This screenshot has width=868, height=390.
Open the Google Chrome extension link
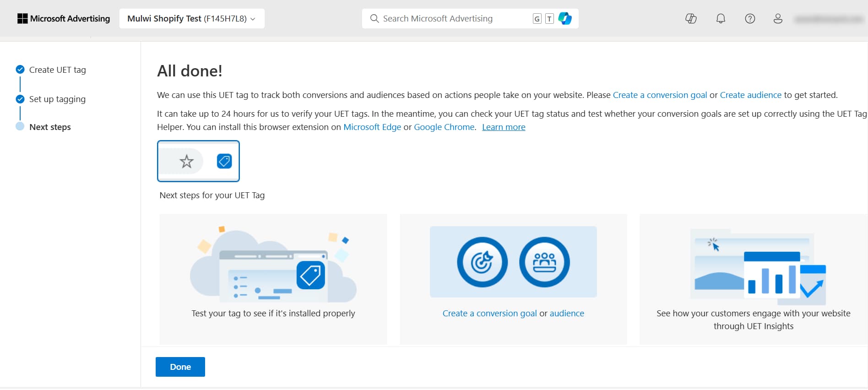tap(444, 127)
